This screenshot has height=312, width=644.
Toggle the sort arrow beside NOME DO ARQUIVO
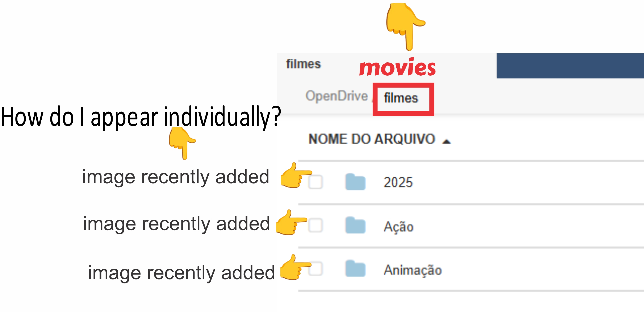pos(446,142)
